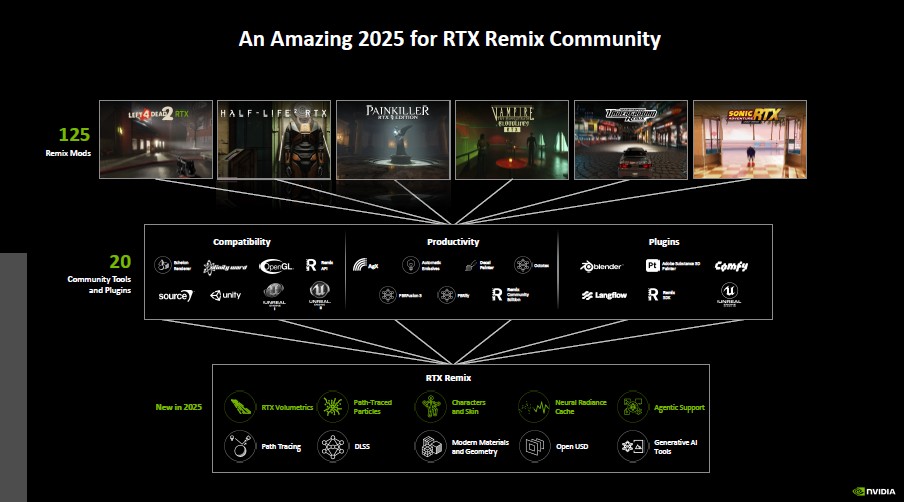
Task: Click the "New in 2025" label
Action: (x=179, y=407)
